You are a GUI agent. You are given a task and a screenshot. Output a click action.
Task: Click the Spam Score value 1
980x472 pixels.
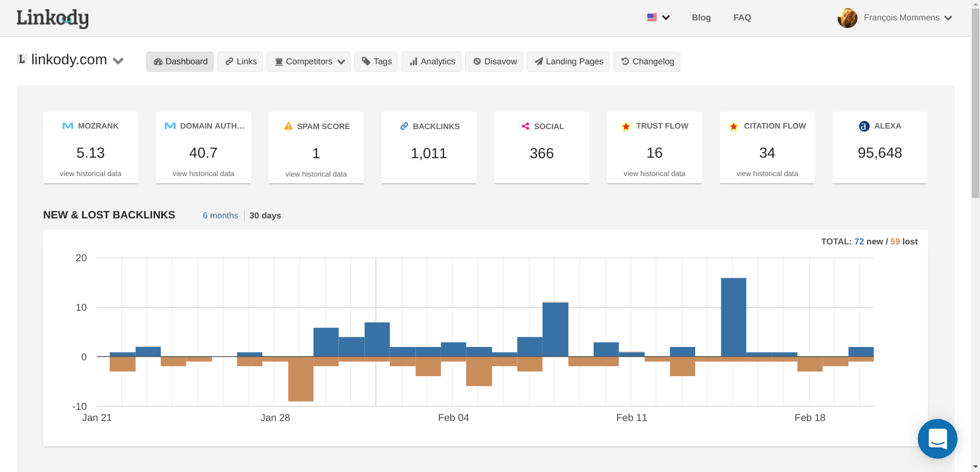(x=316, y=153)
